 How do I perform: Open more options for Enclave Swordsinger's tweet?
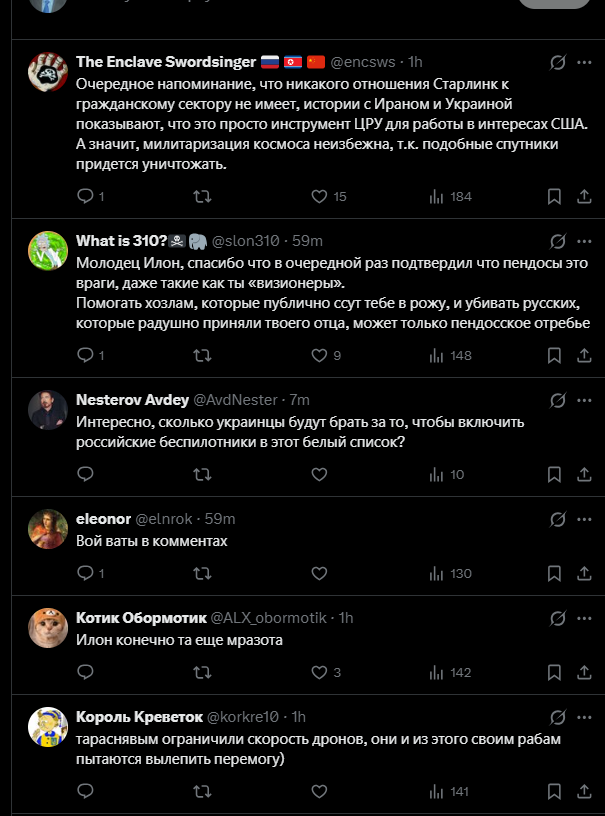583,62
